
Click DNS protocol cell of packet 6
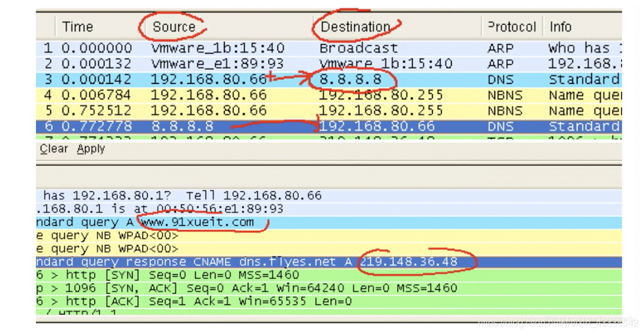[501, 126]
